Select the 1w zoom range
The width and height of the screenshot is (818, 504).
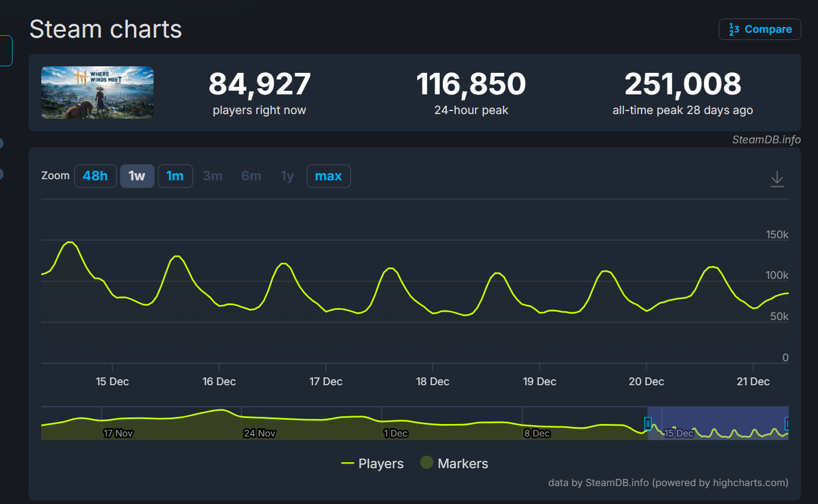point(137,176)
